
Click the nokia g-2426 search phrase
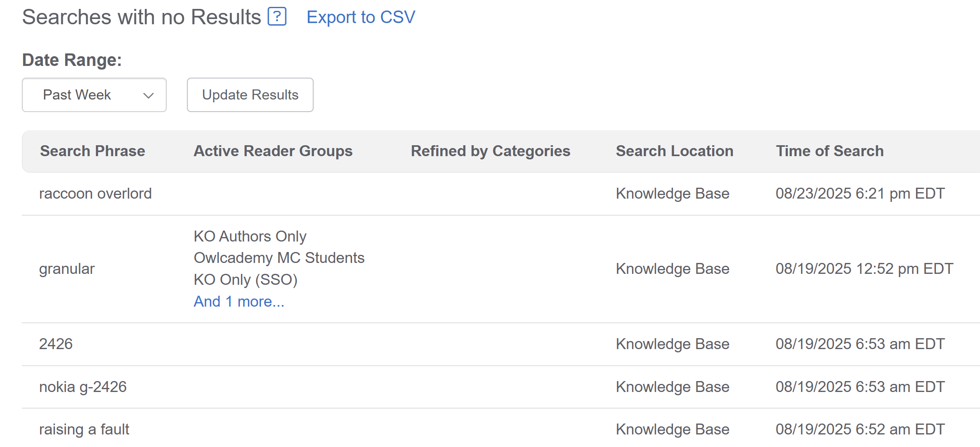(x=83, y=387)
